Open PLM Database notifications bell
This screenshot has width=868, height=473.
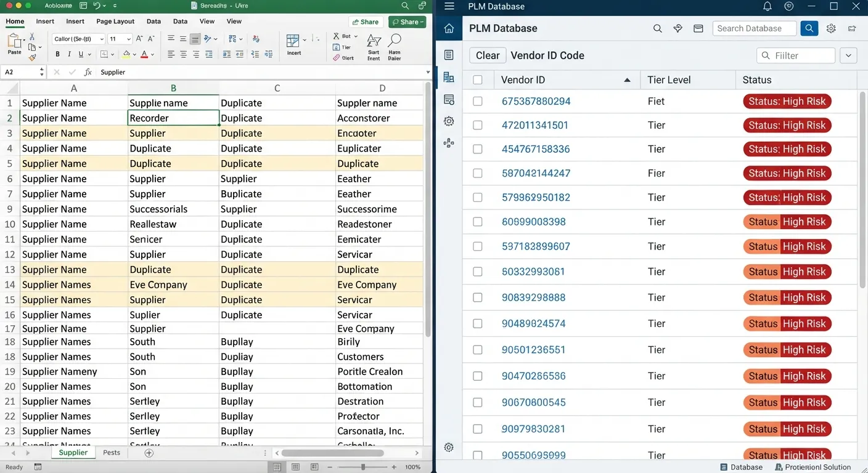pos(768,6)
